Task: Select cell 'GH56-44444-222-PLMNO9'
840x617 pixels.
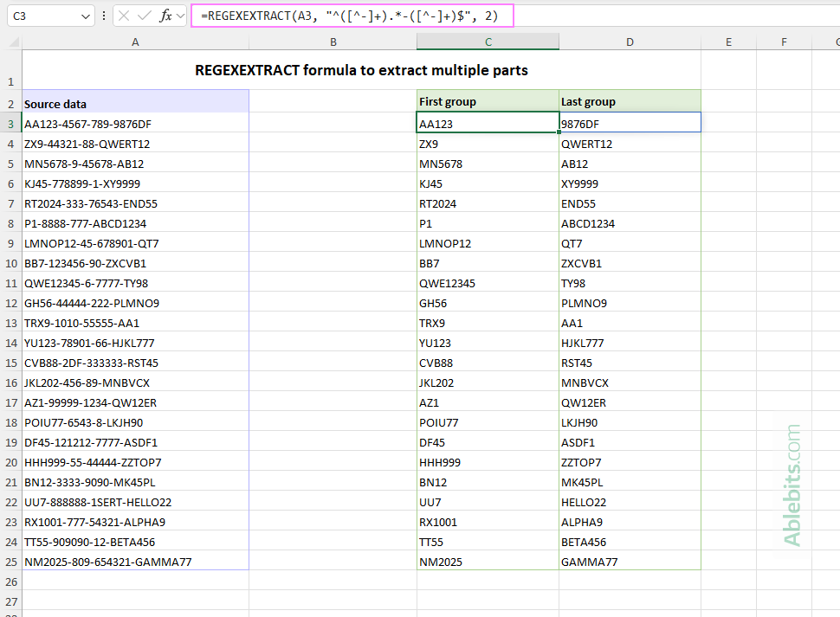Action: click(136, 303)
